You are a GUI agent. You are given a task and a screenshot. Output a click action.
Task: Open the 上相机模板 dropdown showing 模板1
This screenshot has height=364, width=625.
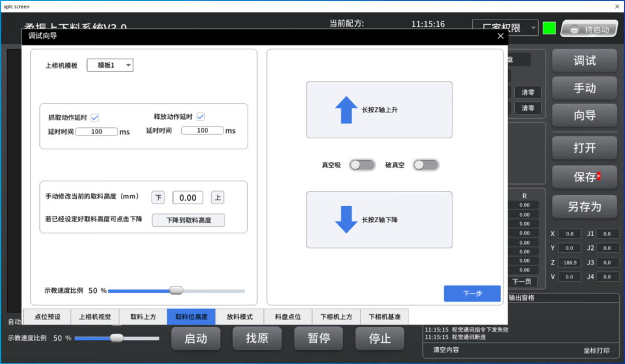110,65
